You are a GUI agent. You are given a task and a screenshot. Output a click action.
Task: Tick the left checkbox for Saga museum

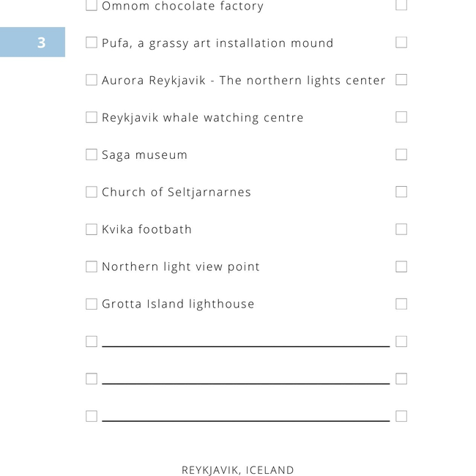pyautogui.click(x=92, y=155)
